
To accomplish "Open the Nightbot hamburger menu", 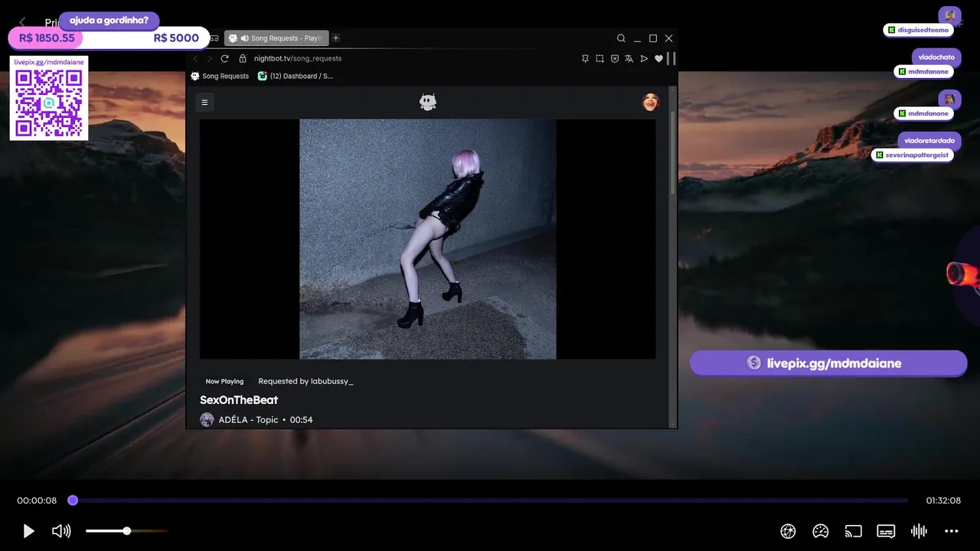I will tap(204, 102).
